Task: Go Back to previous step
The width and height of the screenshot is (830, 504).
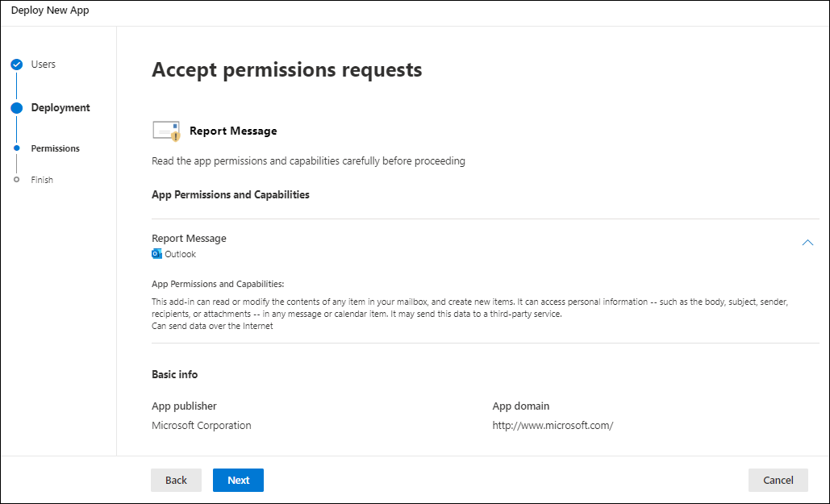Action: (x=176, y=480)
